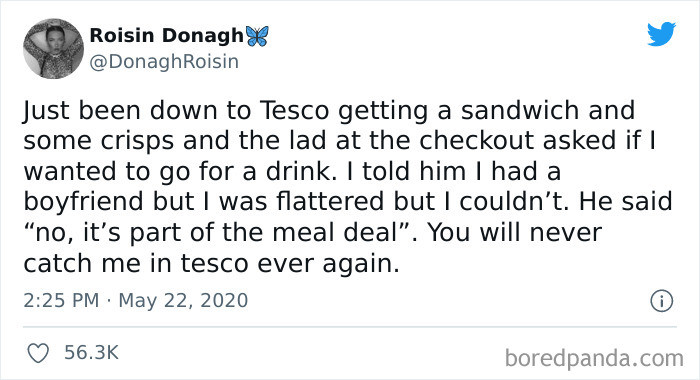Image resolution: width=700 pixels, height=380 pixels.
Task: Click the "meal deal" phrase in tweet
Action: 335,232
